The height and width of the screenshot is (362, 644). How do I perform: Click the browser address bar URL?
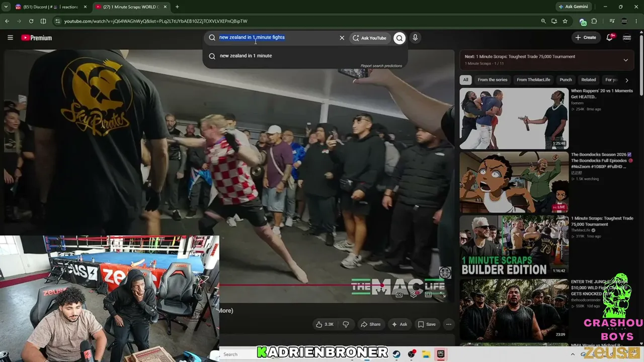(x=156, y=21)
